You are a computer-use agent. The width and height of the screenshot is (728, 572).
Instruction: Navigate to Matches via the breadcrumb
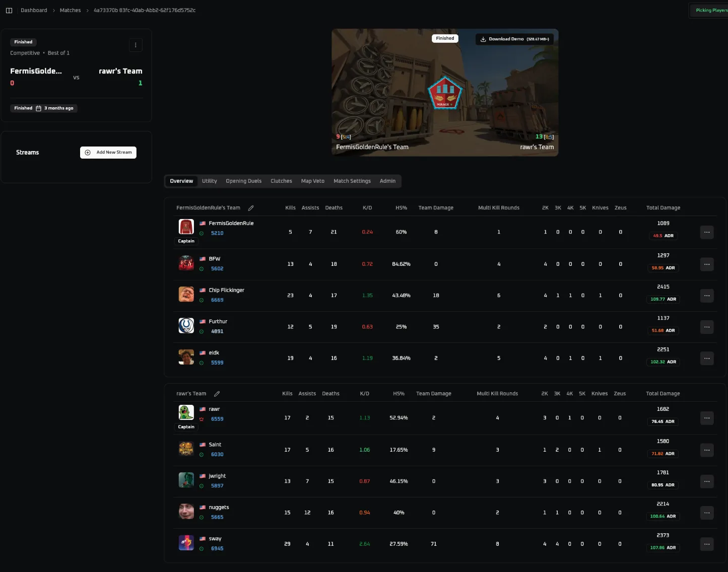(70, 10)
